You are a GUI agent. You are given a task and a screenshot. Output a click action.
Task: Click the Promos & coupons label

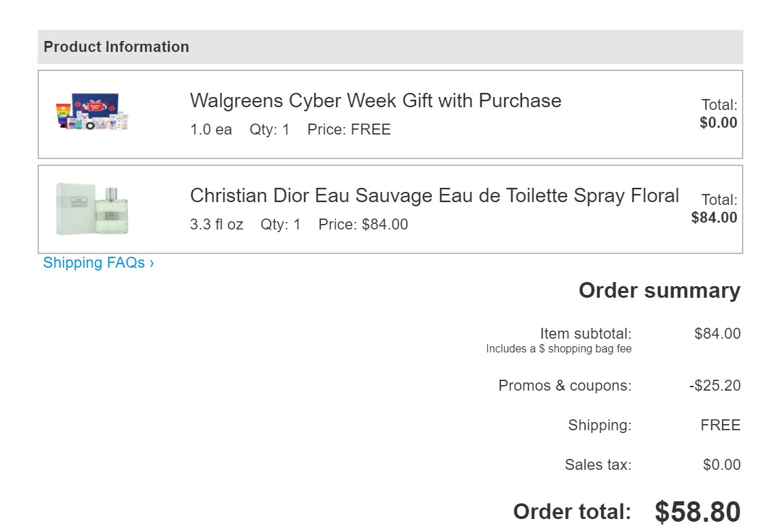pos(565,386)
